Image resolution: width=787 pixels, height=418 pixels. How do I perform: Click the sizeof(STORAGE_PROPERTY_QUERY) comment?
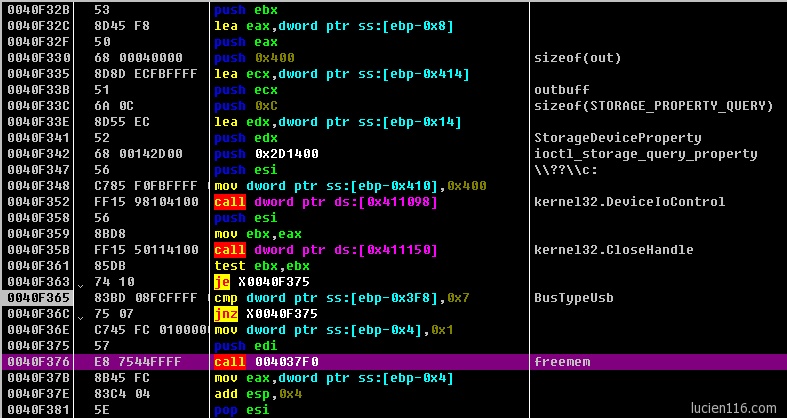pyautogui.click(x=653, y=106)
